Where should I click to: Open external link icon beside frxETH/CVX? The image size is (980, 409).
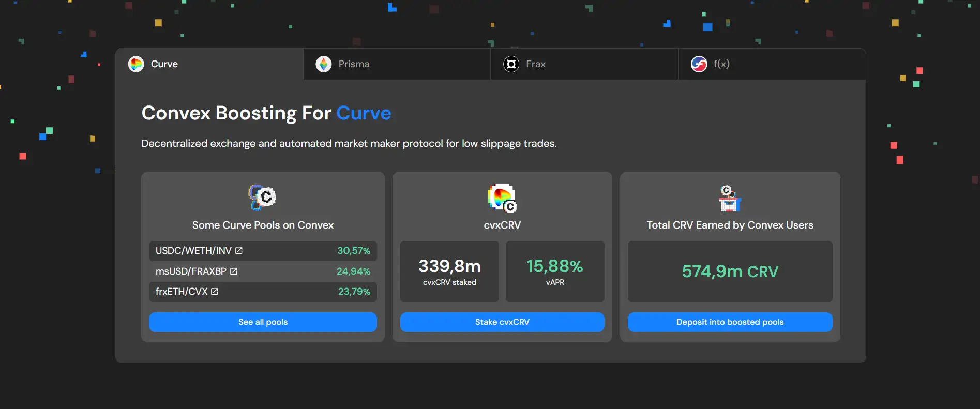tap(215, 292)
